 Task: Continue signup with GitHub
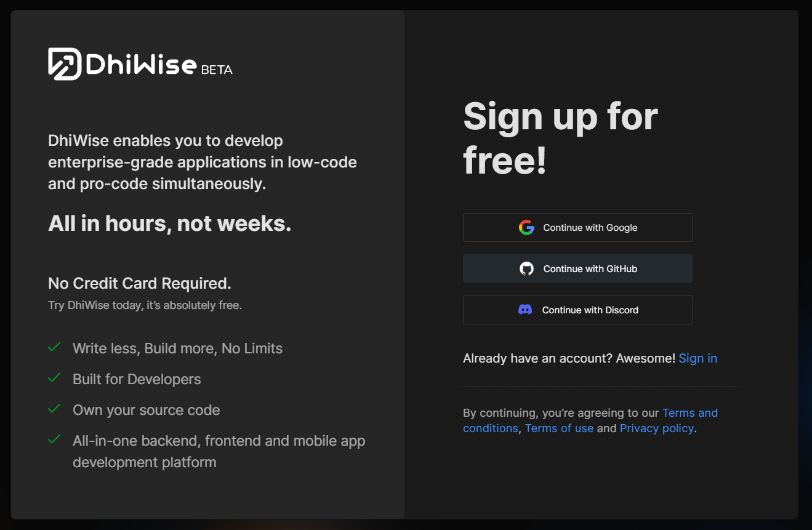(577, 268)
